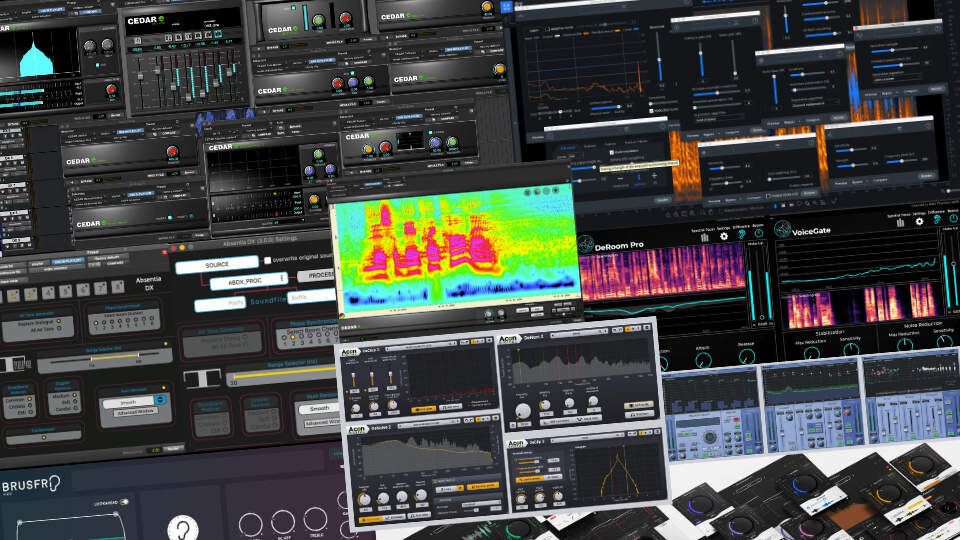
Task: Tick overwrite original soundfile checkbox
Action: 267,260
